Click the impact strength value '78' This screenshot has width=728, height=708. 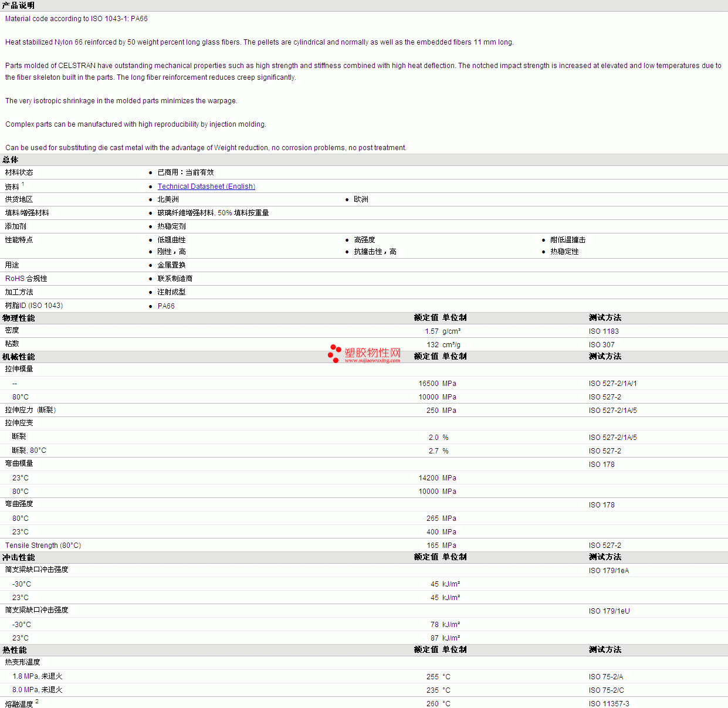pos(435,625)
